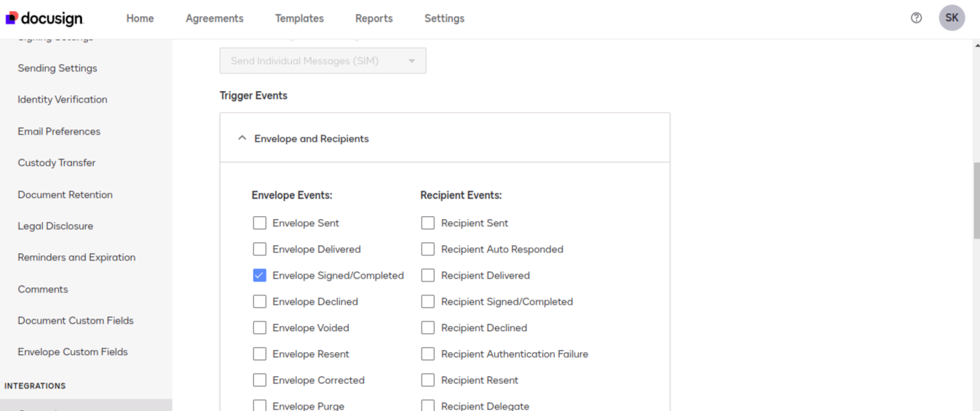Go to the Agreements tab

coord(214,18)
